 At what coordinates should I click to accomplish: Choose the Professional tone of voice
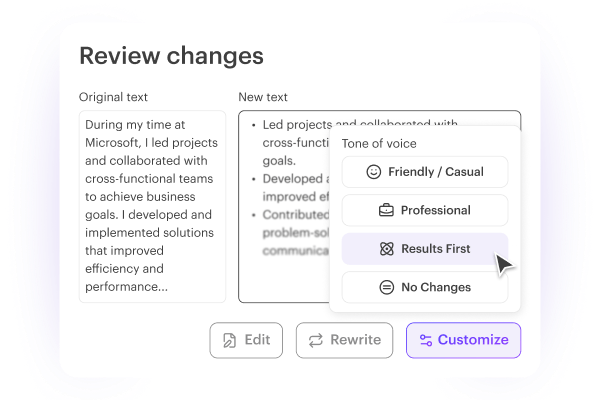(425, 210)
